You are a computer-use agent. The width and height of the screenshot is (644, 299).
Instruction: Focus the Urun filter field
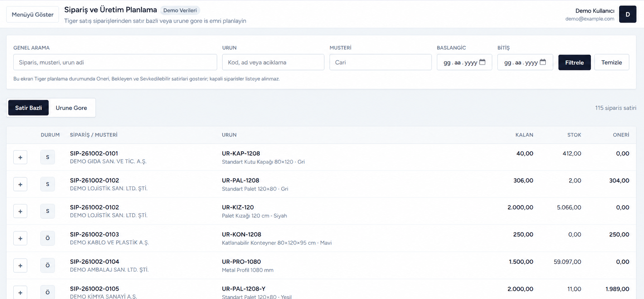273,62
